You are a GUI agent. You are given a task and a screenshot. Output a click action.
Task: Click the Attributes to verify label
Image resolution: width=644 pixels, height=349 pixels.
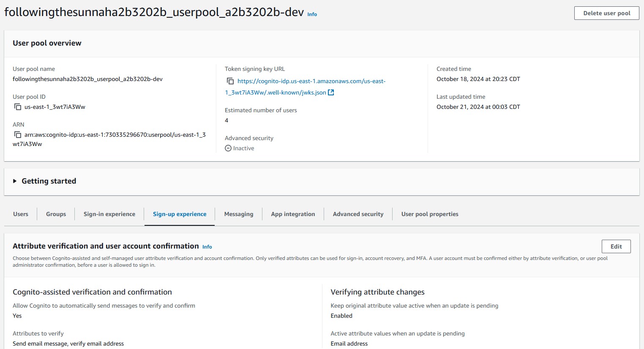38,333
